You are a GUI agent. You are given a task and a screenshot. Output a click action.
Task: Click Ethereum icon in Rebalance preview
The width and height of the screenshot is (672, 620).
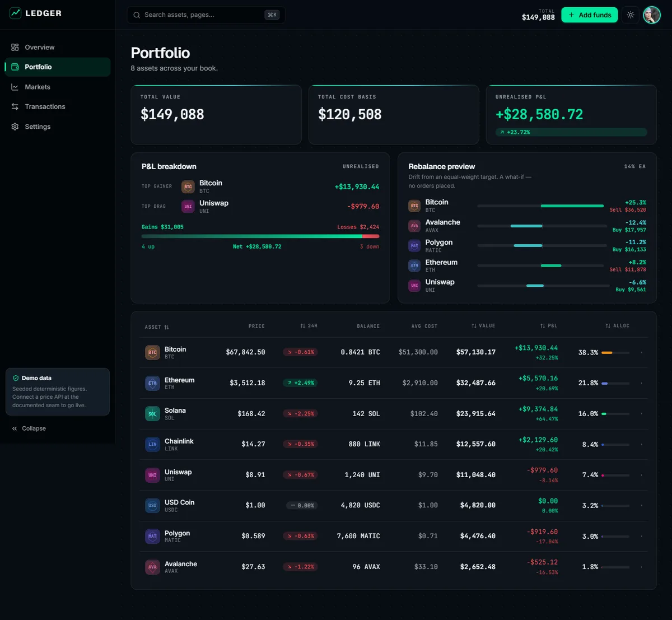(x=414, y=265)
